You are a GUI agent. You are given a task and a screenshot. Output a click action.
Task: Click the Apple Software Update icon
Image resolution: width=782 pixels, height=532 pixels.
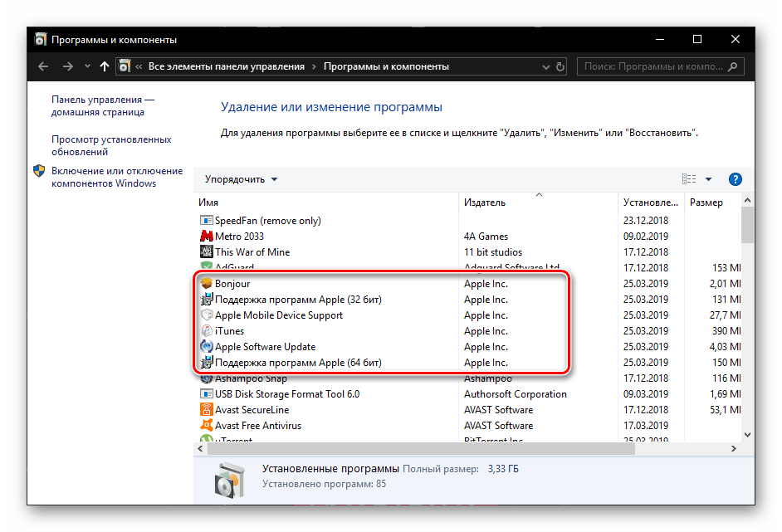point(207,347)
